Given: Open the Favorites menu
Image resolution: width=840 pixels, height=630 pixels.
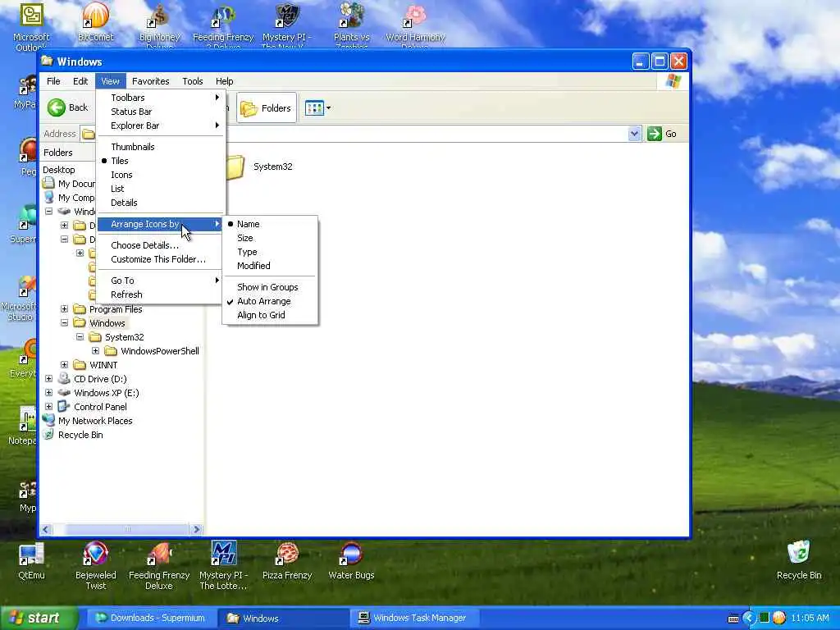Looking at the screenshot, I should click(151, 81).
